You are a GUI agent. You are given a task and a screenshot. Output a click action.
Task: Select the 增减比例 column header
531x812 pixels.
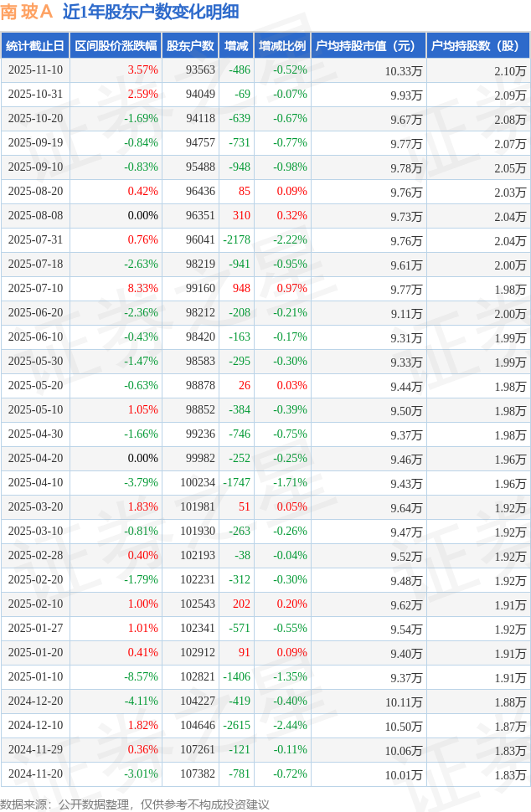point(282,46)
